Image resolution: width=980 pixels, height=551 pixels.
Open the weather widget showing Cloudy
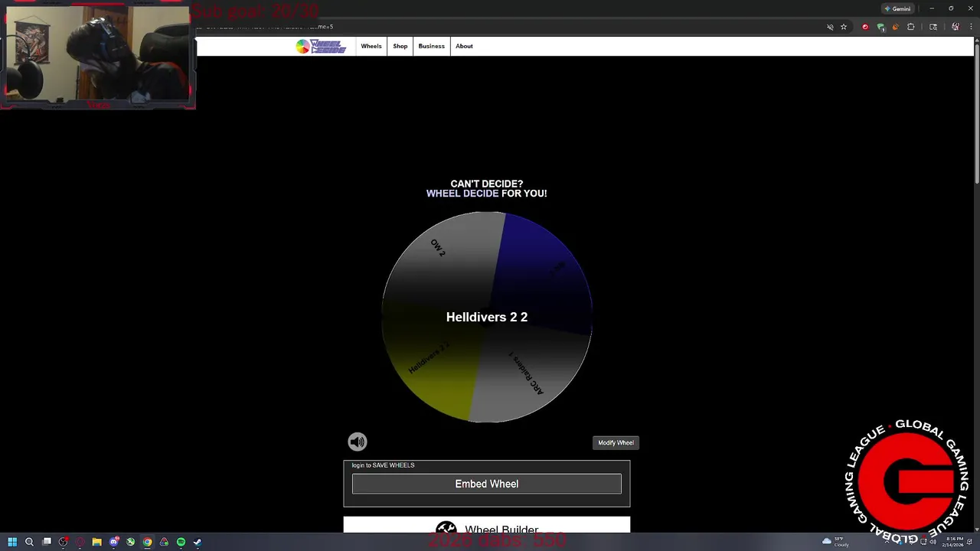point(835,542)
